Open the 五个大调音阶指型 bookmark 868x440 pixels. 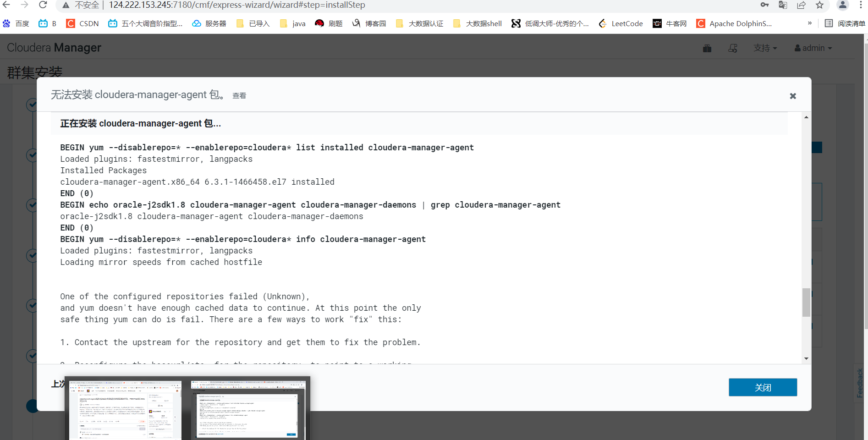145,23
